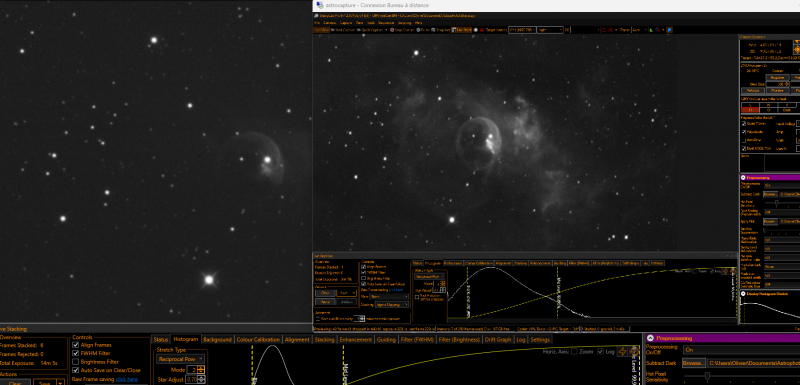Image resolution: width=800 pixels, height=385 pixels.
Task: Click the Target Name field in remote toolbar
Action: [522, 30]
